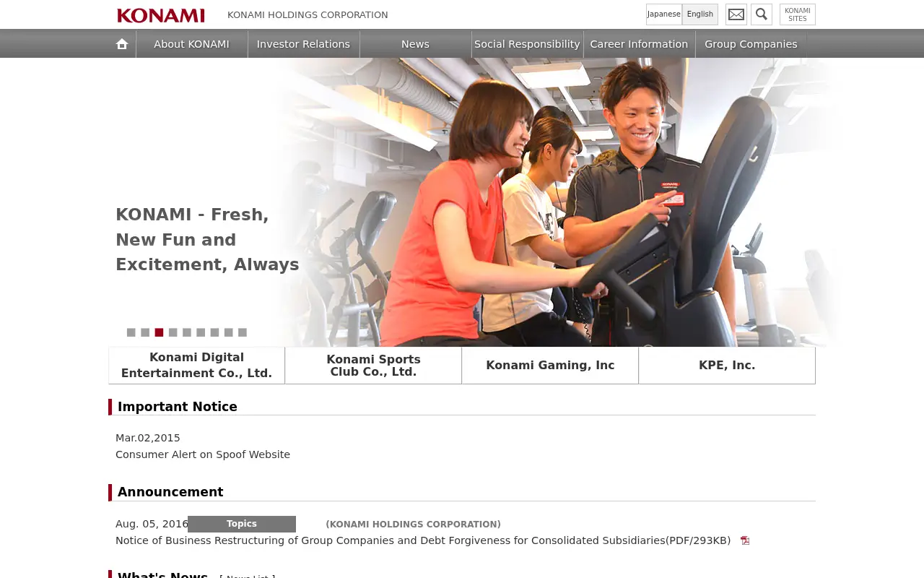Click the Topics category tag
The image size is (924, 578).
coord(242,524)
